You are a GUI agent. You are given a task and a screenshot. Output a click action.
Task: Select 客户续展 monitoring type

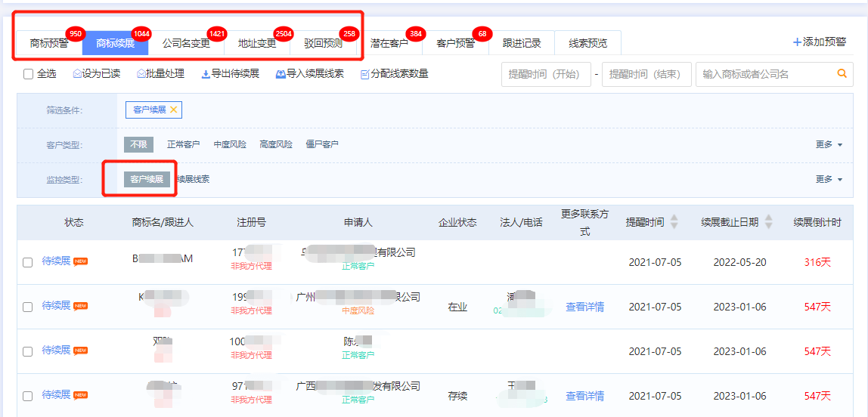[x=147, y=179]
